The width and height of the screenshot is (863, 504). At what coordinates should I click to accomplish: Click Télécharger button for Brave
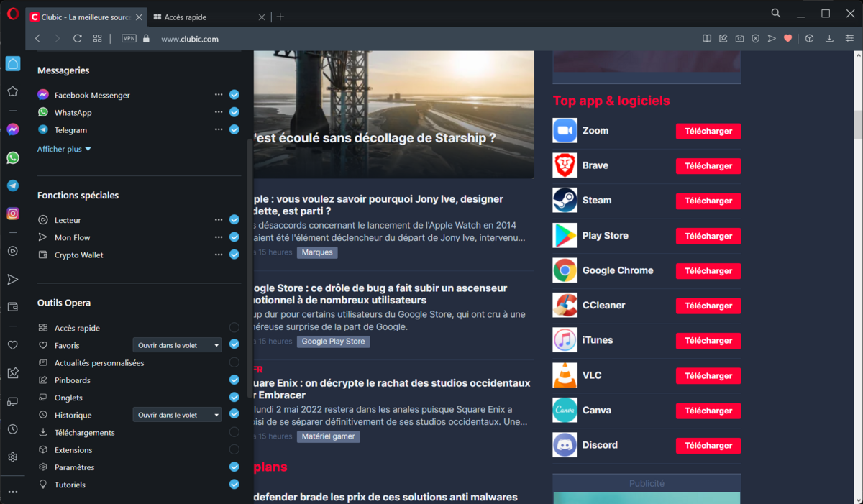coord(708,165)
